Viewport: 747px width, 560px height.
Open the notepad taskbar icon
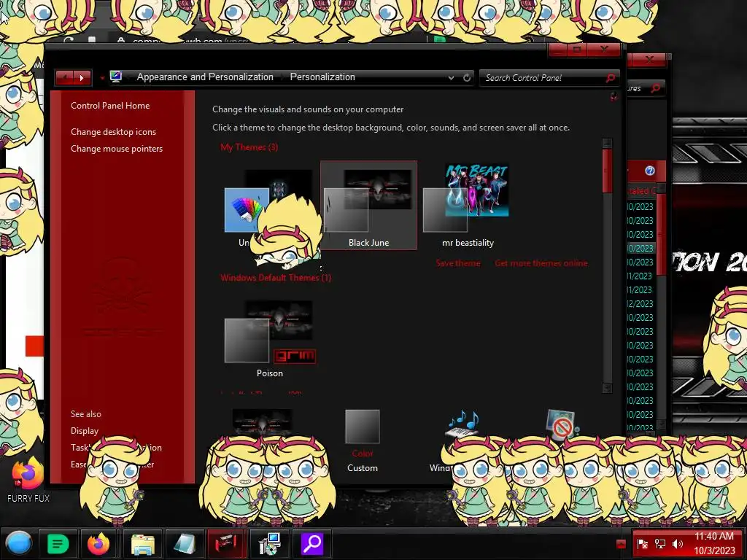click(184, 543)
